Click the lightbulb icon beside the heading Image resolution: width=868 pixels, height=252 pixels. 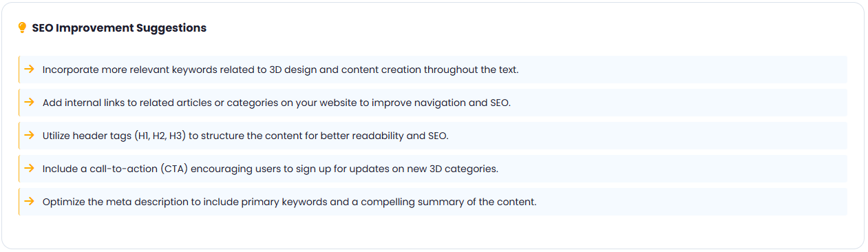pos(22,28)
